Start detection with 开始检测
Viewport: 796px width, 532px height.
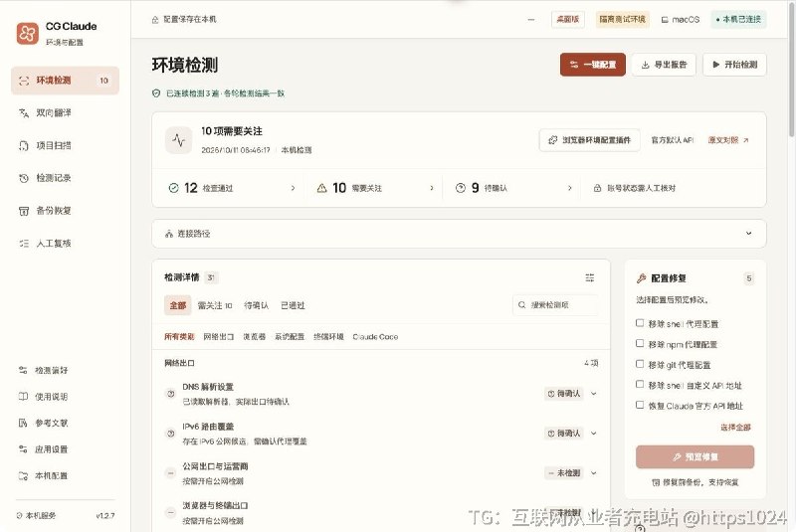(x=734, y=65)
